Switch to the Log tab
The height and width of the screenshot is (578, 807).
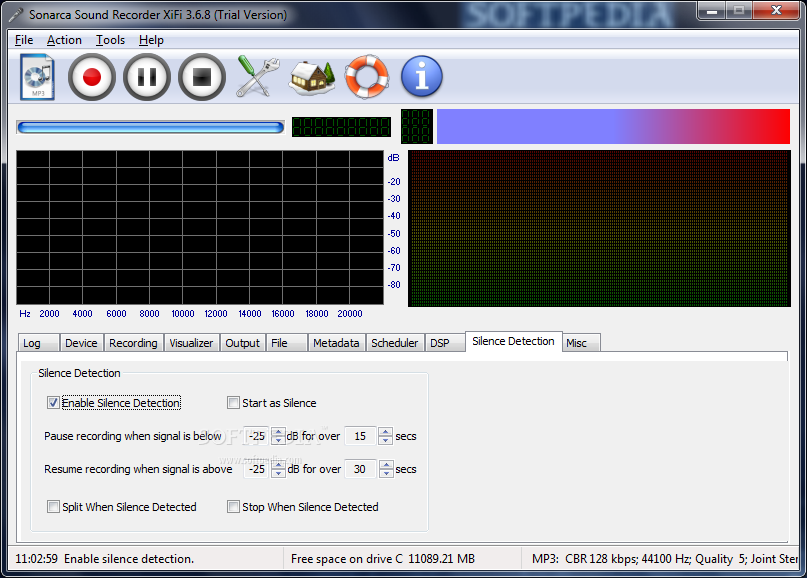38,343
